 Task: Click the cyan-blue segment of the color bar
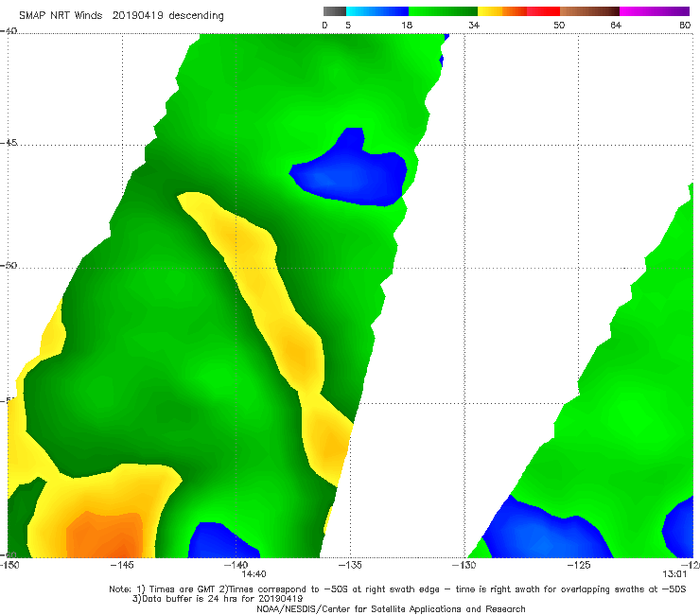click(x=377, y=11)
